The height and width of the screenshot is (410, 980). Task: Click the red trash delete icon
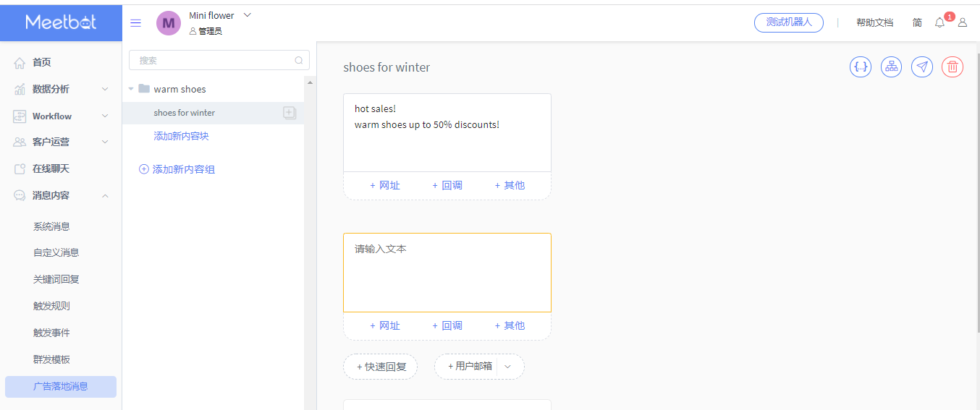[x=952, y=67]
